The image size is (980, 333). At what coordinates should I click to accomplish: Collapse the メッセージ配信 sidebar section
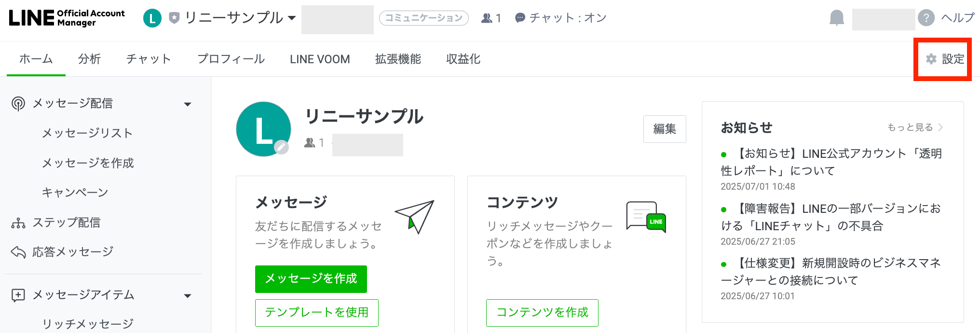pyautogui.click(x=188, y=104)
